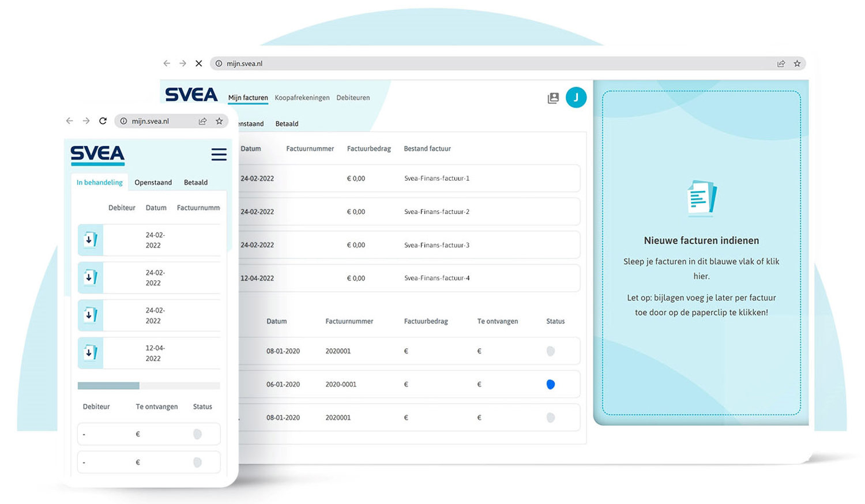This screenshot has height=504, width=865.
Task: Open the Debiteuren tab
Action: point(353,98)
